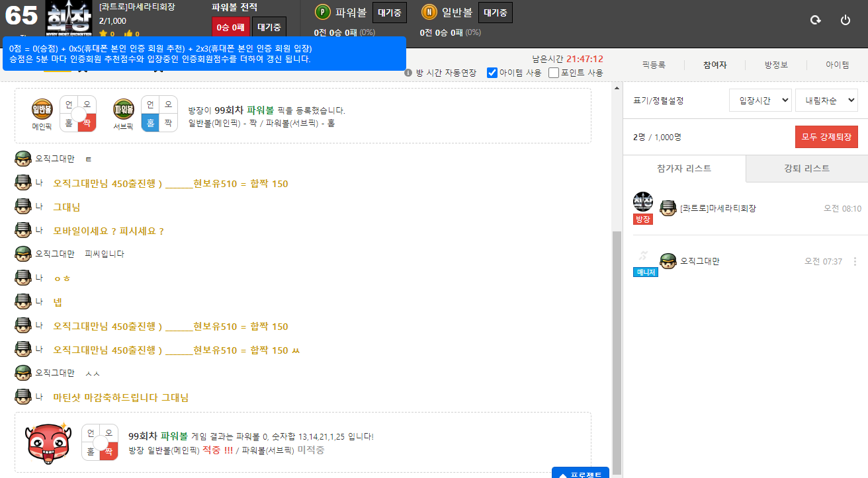868x478 pixels.
Task: Click the 방 시간 자동연장 label
Action: (x=446, y=73)
